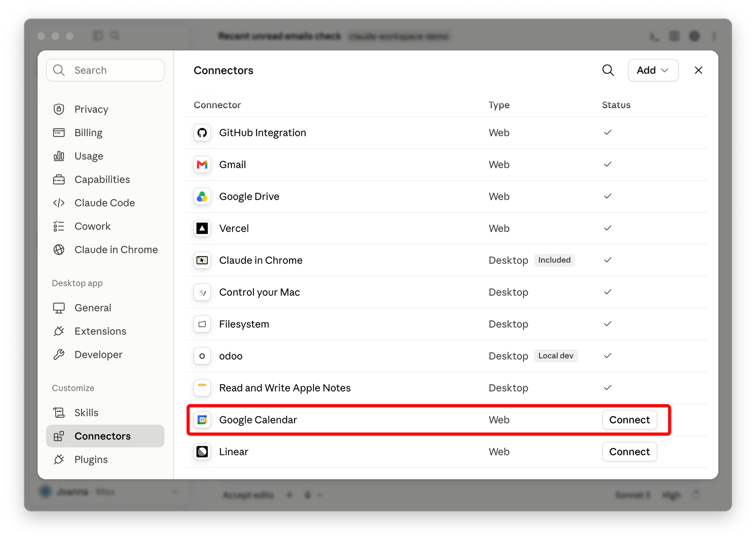Click the Web type in the Linear row
The width and height of the screenshot is (756, 541).
point(499,452)
